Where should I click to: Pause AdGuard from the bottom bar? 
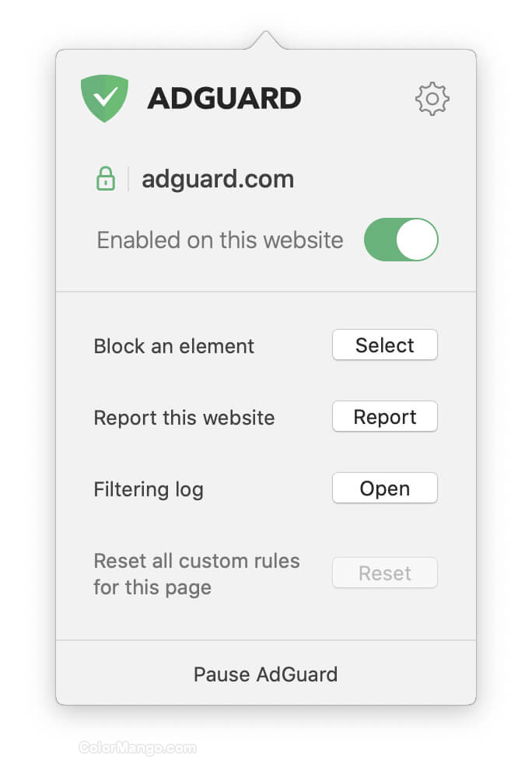click(265, 674)
